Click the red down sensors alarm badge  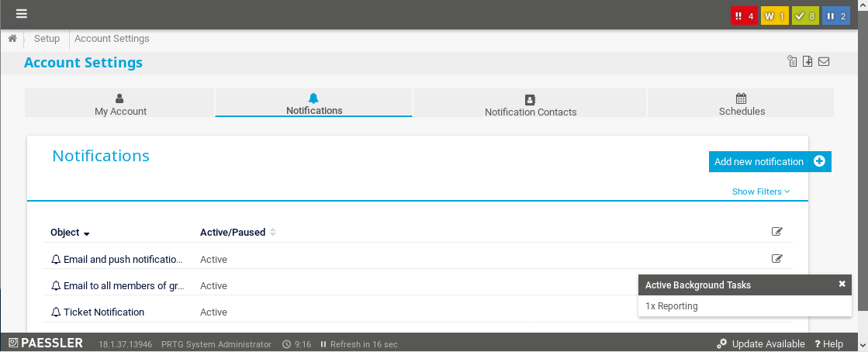[744, 16]
